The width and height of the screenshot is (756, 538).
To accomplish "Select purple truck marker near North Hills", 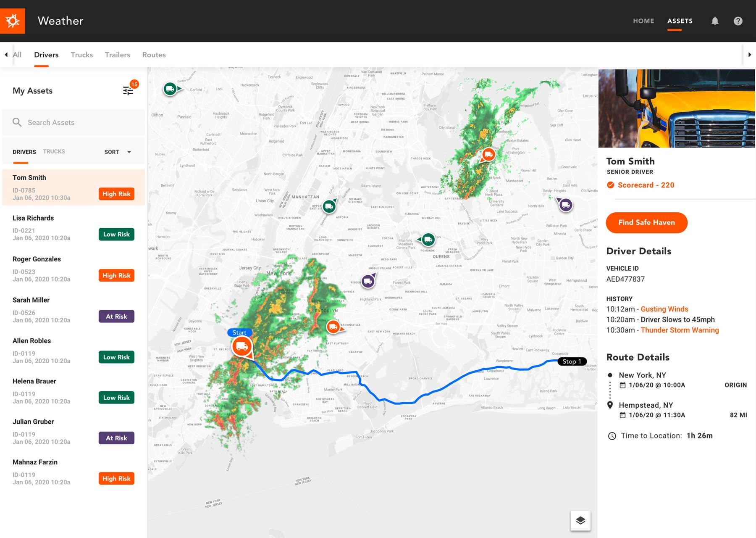I will [566, 205].
